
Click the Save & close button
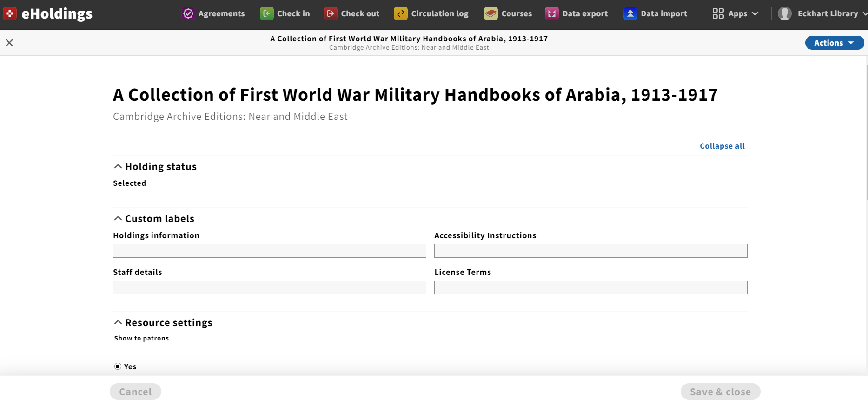720,392
